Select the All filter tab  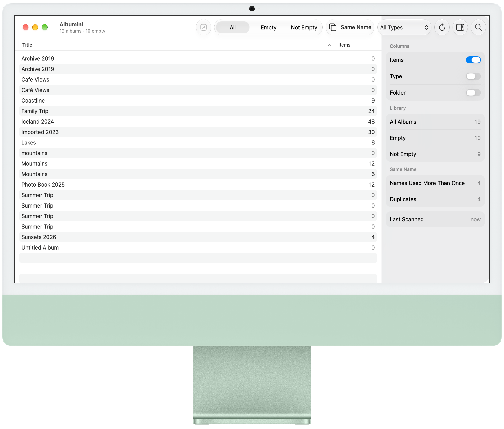pyautogui.click(x=232, y=27)
